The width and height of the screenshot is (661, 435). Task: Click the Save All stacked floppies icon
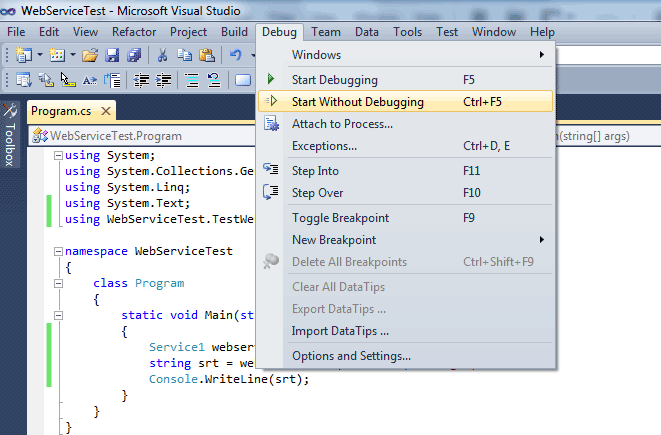pyautogui.click(x=134, y=55)
